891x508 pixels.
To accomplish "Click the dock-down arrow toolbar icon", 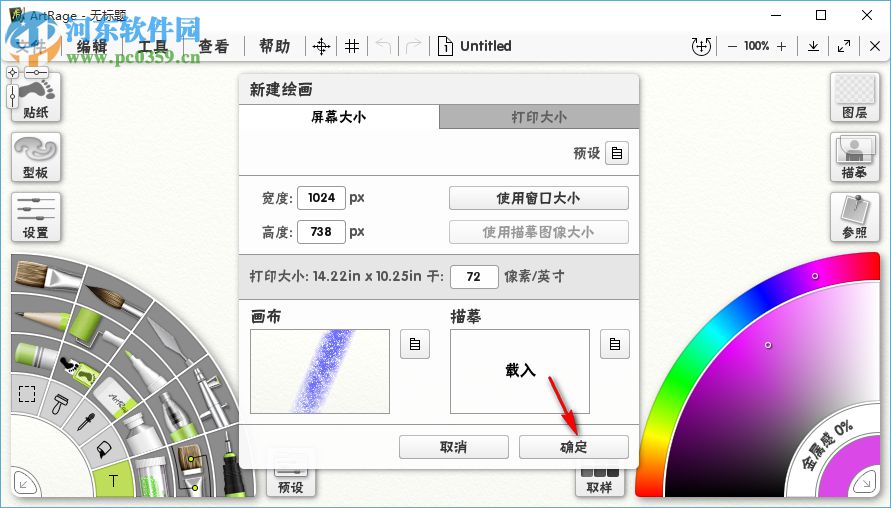I will (x=814, y=46).
